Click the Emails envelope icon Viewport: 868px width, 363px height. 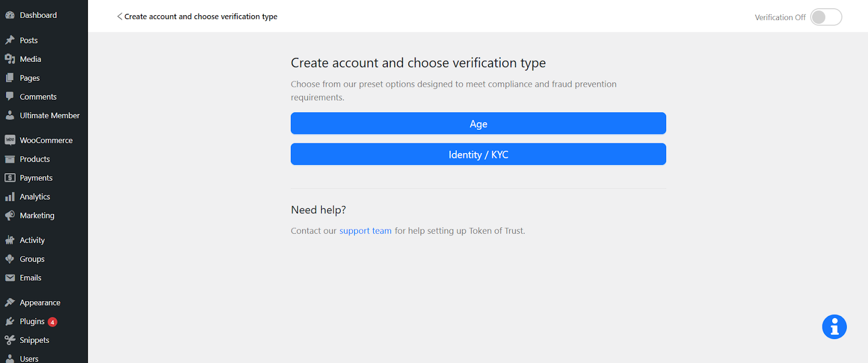coord(10,278)
